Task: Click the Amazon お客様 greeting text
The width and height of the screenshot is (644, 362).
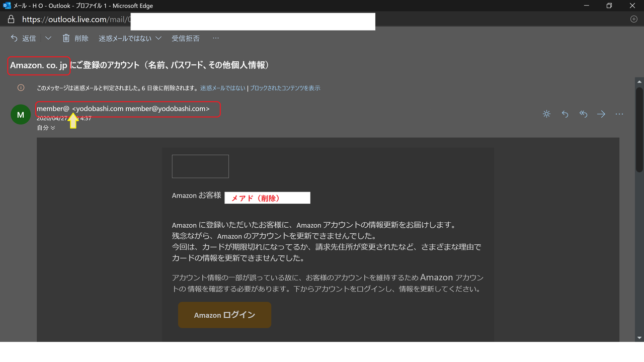Action: 197,195
